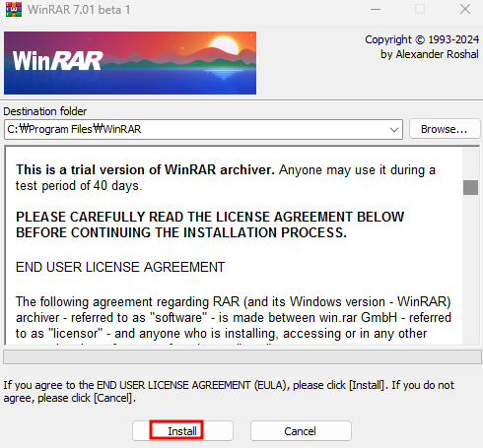Click the Install button
The image size is (483, 448).
[x=182, y=430]
